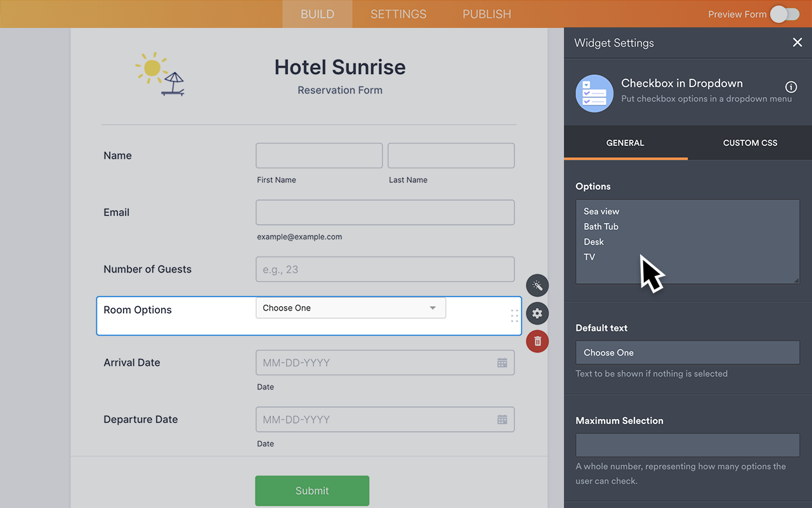The width and height of the screenshot is (812, 508).
Task: Select the magic wand widget wizard icon
Action: (537, 285)
